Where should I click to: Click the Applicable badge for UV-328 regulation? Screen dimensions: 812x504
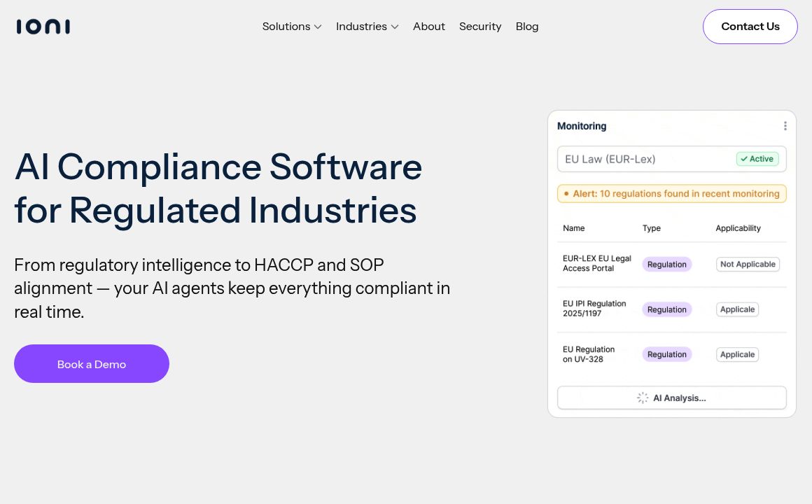click(737, 354)
